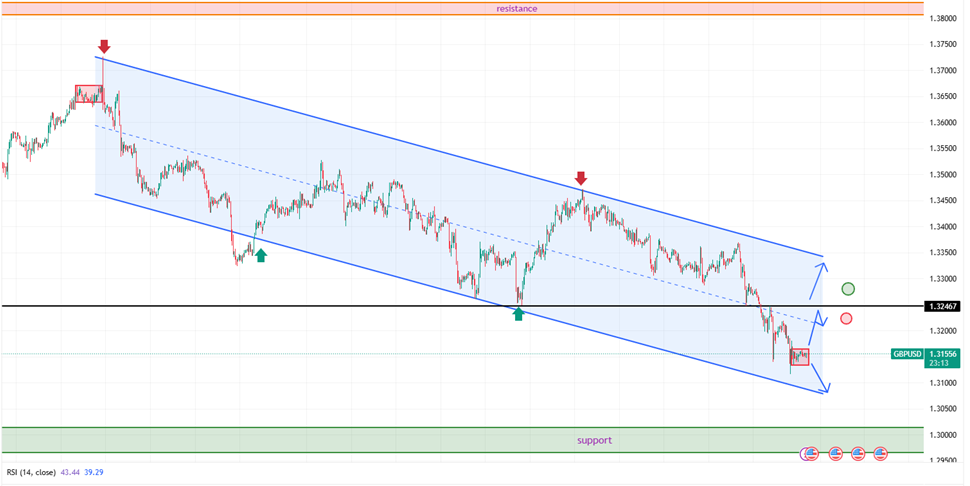Click the 'support' zone text label
Viewport: 970px width, 486px height.
(594, 440)
